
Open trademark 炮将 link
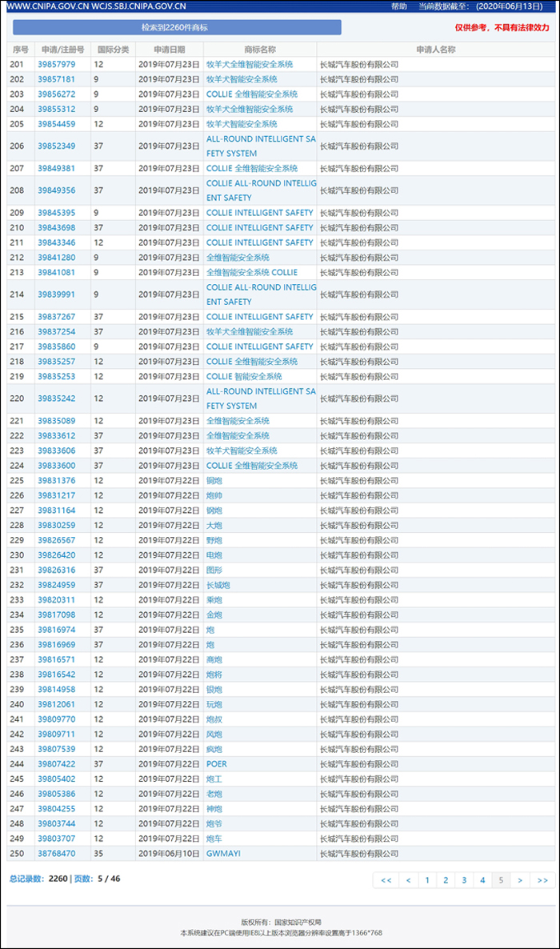[214, 675]
